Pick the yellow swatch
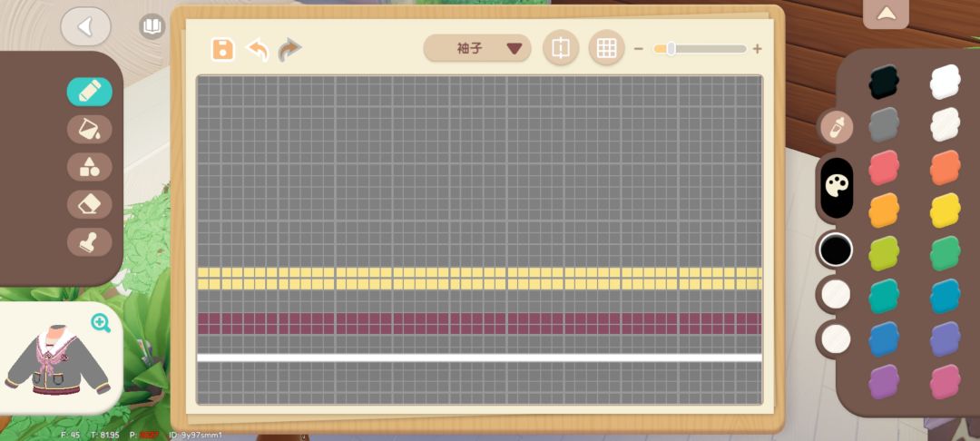The image size is (980, 441). (x=945, y=211)
